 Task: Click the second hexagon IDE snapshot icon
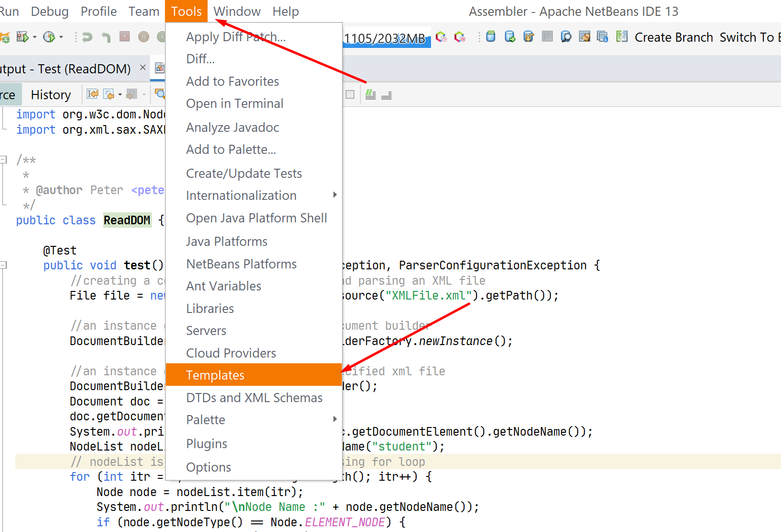click(460, 37)
